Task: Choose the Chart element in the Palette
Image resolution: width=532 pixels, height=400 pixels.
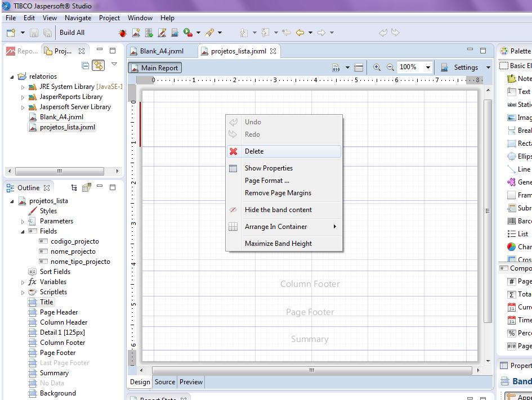Action: [519, 247]
